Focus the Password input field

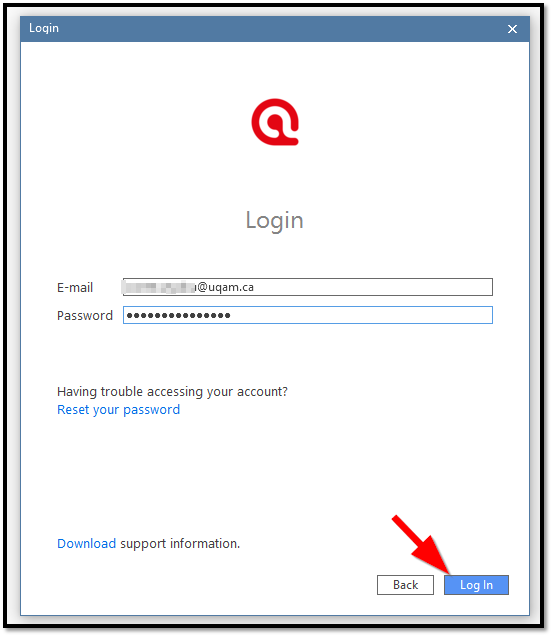tap(308, 316)
